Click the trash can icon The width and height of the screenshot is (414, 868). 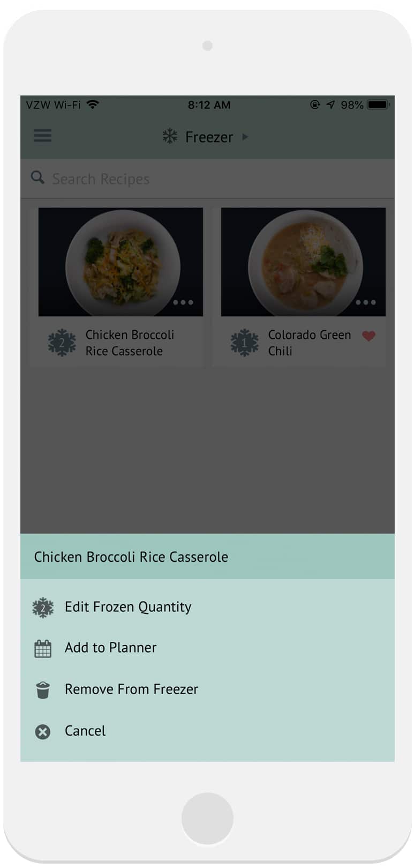(x=43, y=690)
